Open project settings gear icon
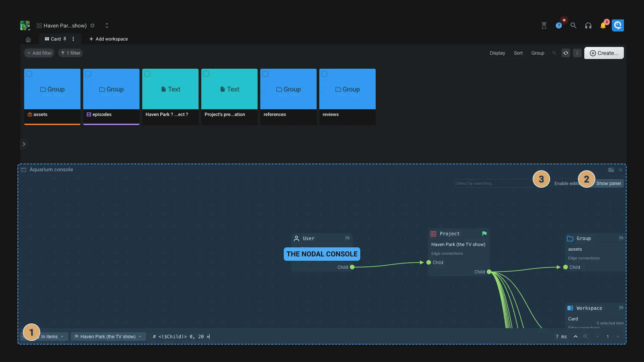 coord(93,25)
